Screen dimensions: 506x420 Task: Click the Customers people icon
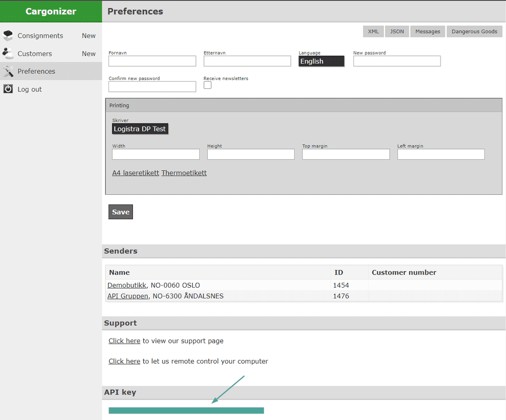[x=8, y=53]
